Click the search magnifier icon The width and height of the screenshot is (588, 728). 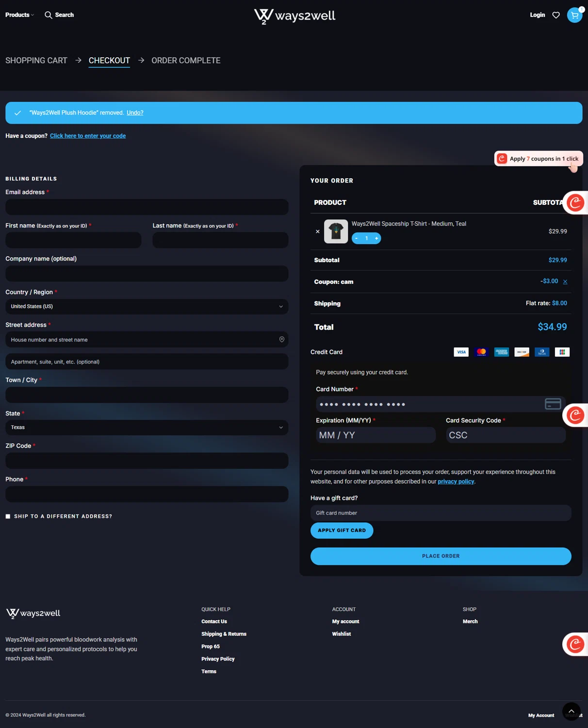[x=48, y=15]
